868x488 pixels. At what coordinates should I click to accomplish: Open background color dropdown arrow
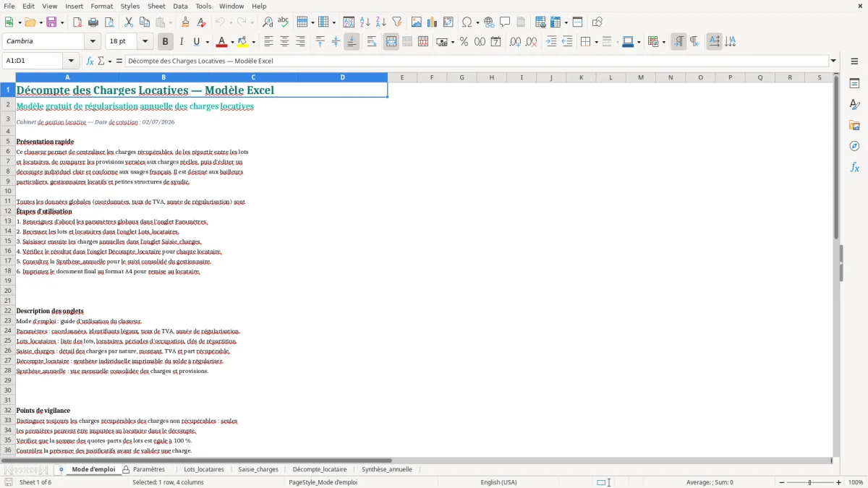(253, 42)
